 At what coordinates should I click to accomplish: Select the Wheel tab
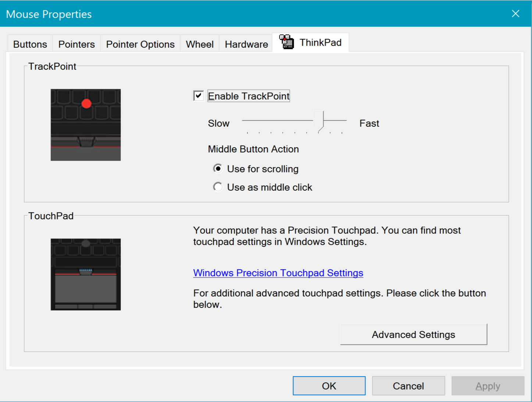(x=200, y=44)
